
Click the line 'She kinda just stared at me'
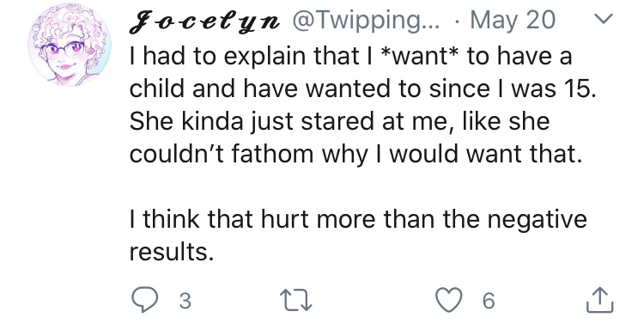coord(339,122)
